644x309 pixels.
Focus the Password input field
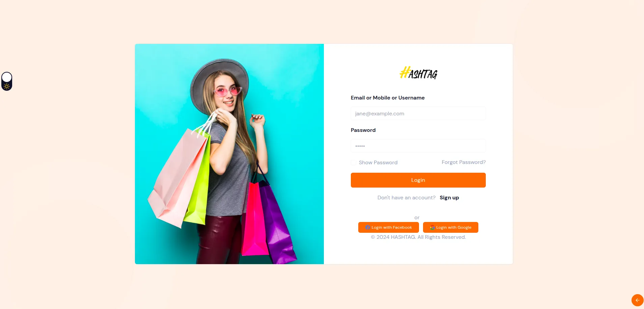click(x=418, y=146)
